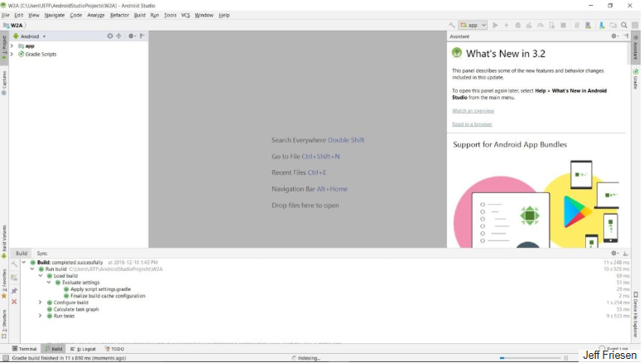The width and height of the screenshot is (644, 363).
Task: Open the TODO tool window button
Action: coord(114,349)
